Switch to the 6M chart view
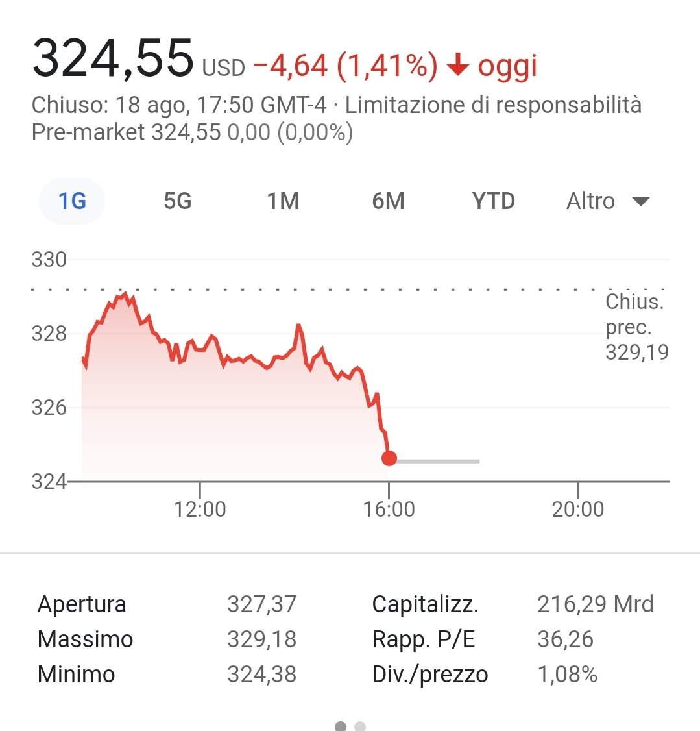Image resolution: width=700 pixels, height=731 pixels. pyautogui.click(x=388, y=201)
